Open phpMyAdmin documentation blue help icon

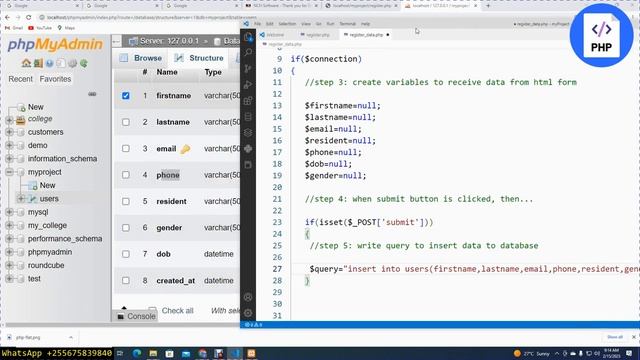49,63
